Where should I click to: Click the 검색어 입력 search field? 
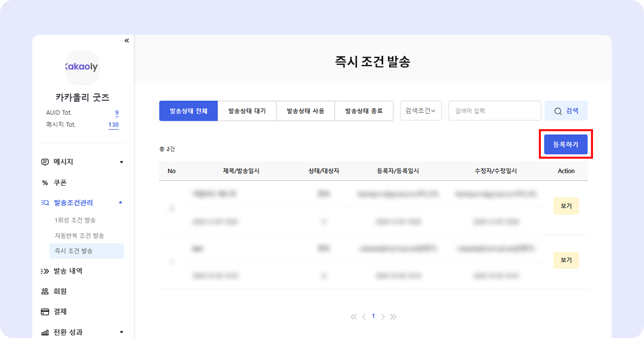click(x=494, y=111)
